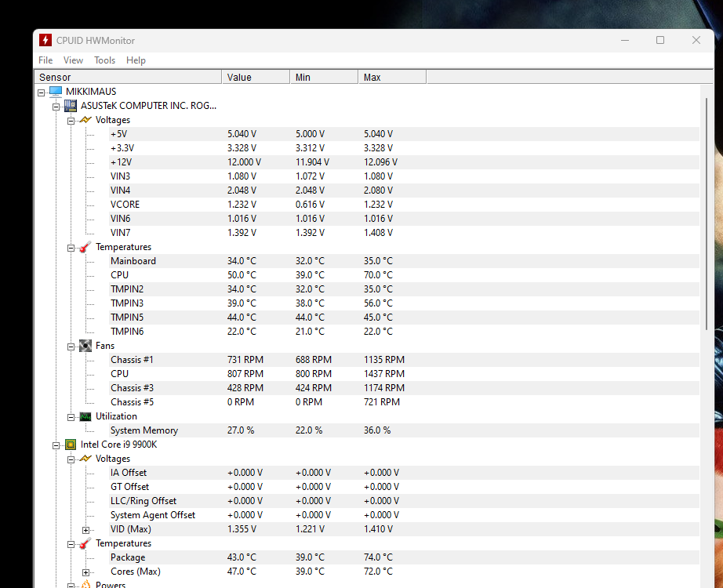Select the VIN3 row

(404, 176)
